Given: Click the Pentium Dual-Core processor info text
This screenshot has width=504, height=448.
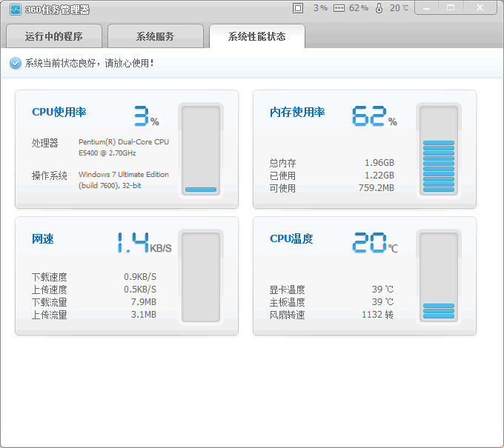Looking at the screenshot, I should pyautogui.click(x=124, y=147).
